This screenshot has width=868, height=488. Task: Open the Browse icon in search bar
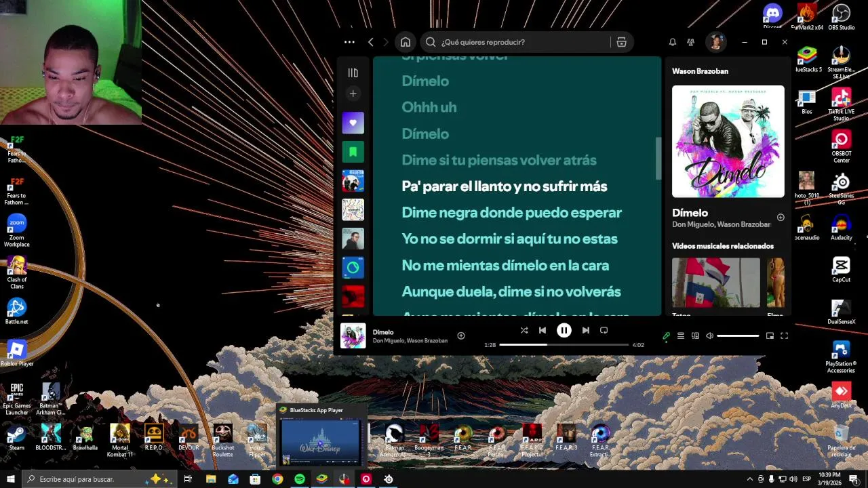point(621,42)
